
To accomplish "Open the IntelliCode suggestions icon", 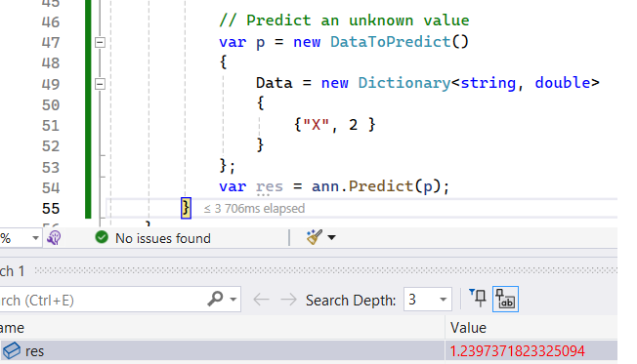I will (54, 238).
